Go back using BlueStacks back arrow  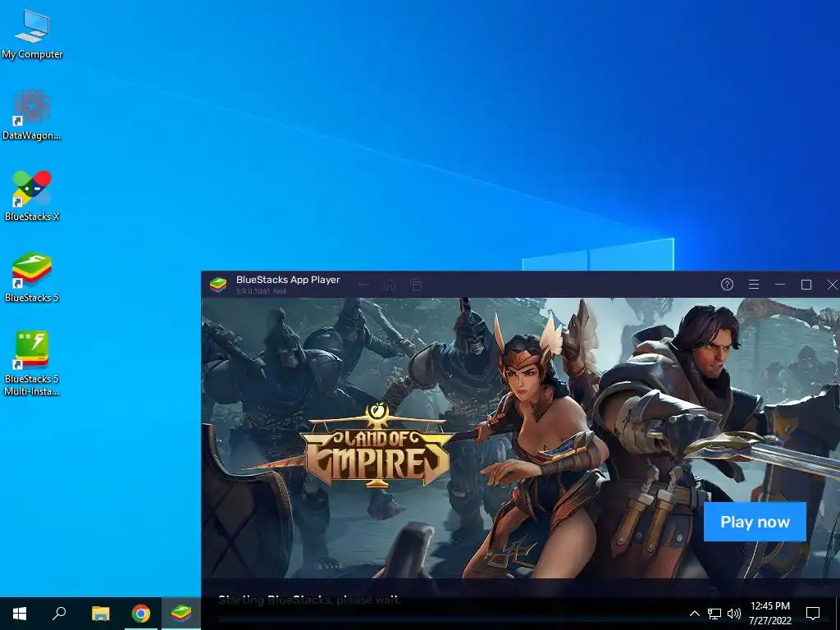click(x=364, y=285)
